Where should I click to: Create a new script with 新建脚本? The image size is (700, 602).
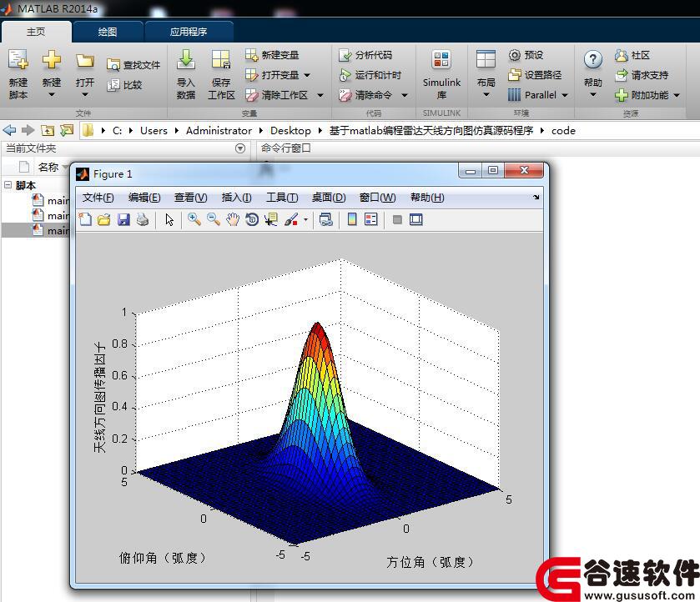click(18, 74)
